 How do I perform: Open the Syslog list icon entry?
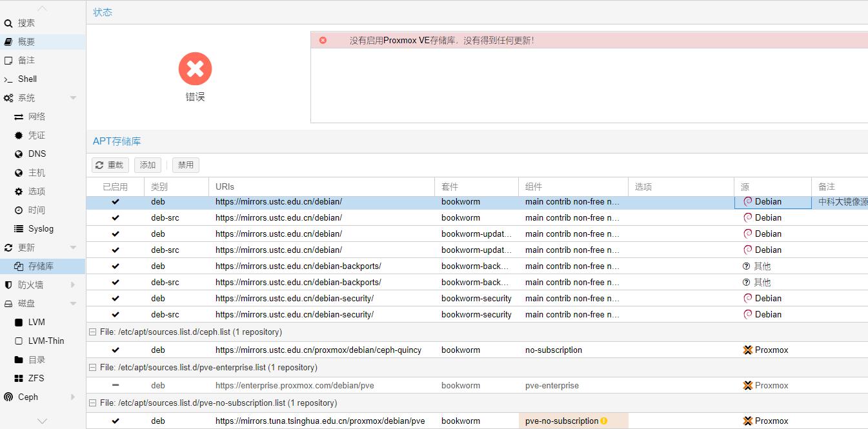click(x=19, y=229)
